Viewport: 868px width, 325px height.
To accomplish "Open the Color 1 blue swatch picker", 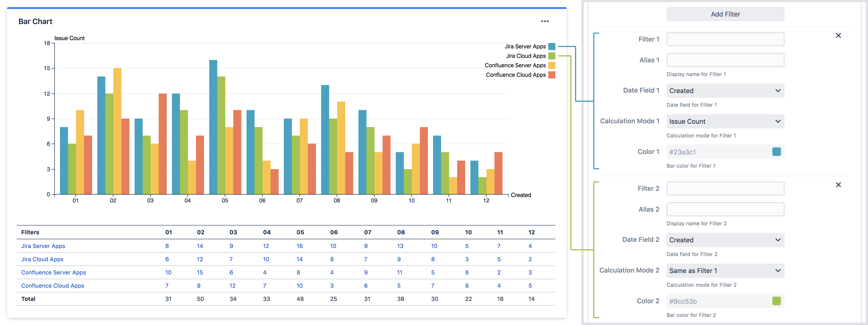I will coord(776,152).
